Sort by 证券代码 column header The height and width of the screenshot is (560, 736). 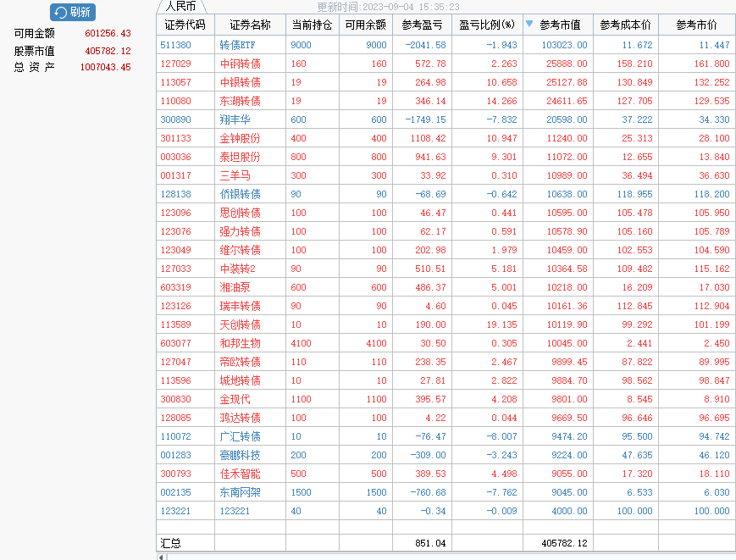[185, 25]
